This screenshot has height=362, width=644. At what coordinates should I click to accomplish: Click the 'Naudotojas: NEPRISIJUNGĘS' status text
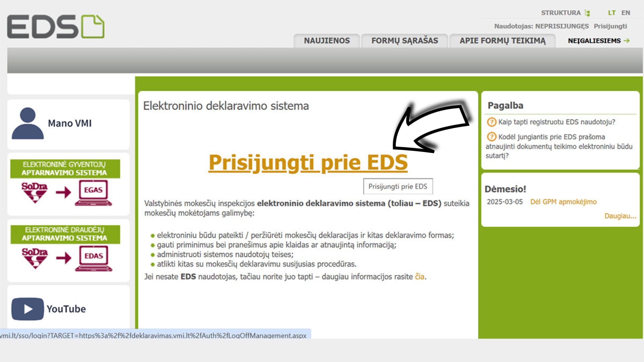click(x=541, y=26)
